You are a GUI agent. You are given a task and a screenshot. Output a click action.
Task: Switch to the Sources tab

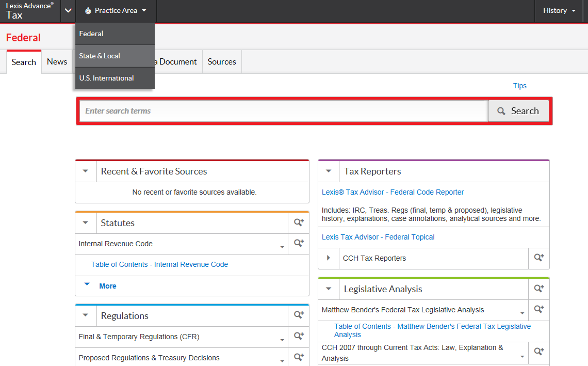222,62
